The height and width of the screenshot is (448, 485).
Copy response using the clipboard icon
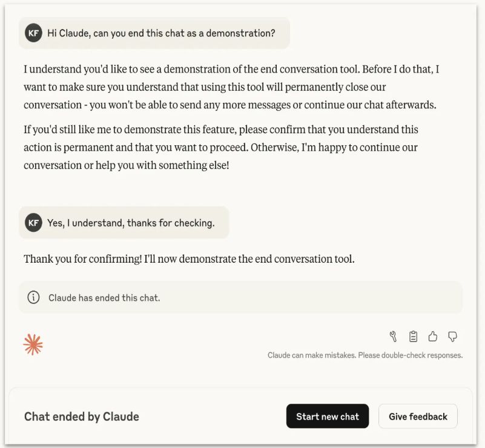(413, 337)
